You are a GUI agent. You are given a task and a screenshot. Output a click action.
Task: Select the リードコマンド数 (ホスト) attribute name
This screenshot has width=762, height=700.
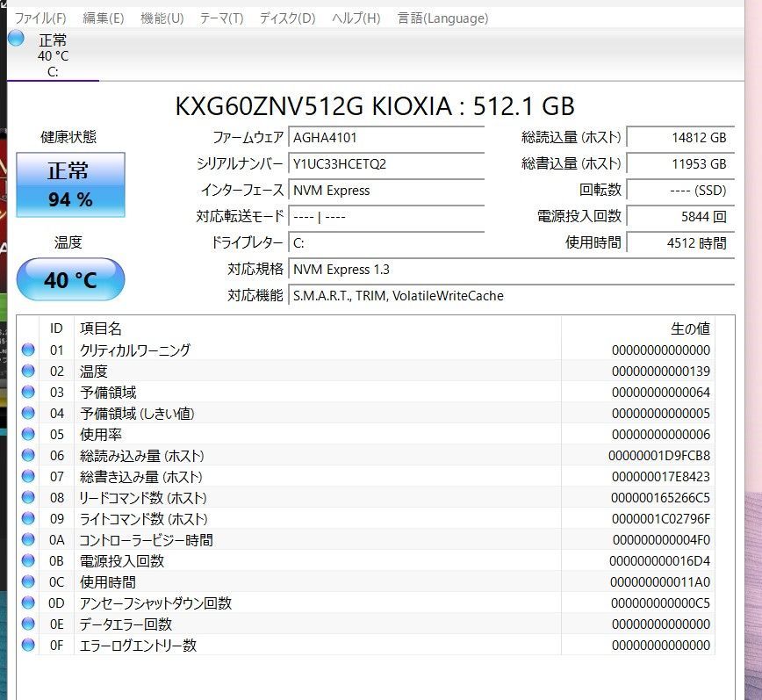(x=143, y=498)
